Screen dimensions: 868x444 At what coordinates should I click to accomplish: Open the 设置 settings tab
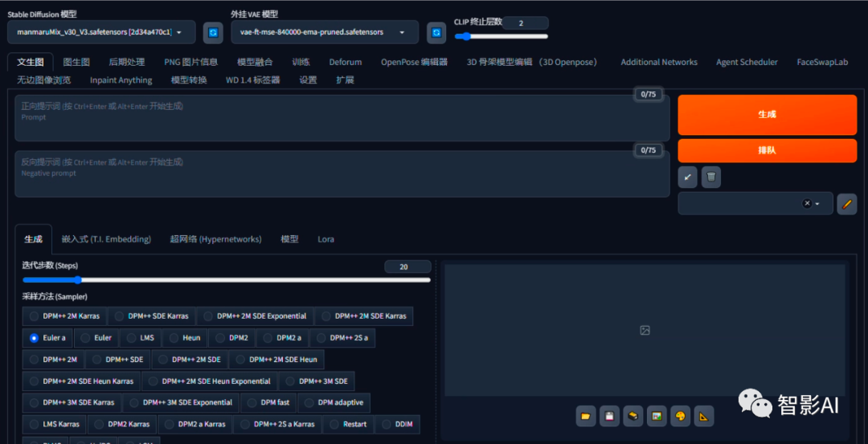[309, 80]
